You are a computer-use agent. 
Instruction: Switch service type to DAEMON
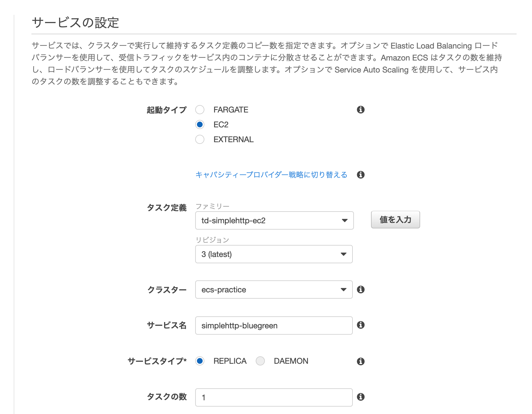(260, 361)
